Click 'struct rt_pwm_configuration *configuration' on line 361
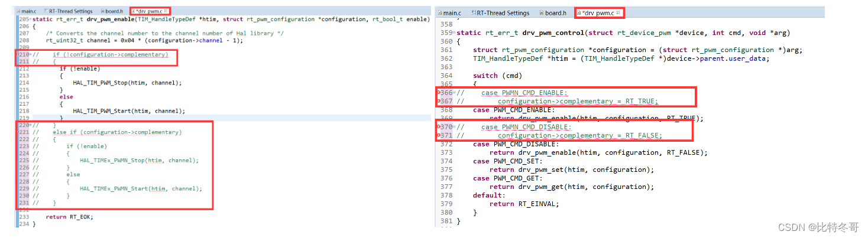 [x=560, y=50]
